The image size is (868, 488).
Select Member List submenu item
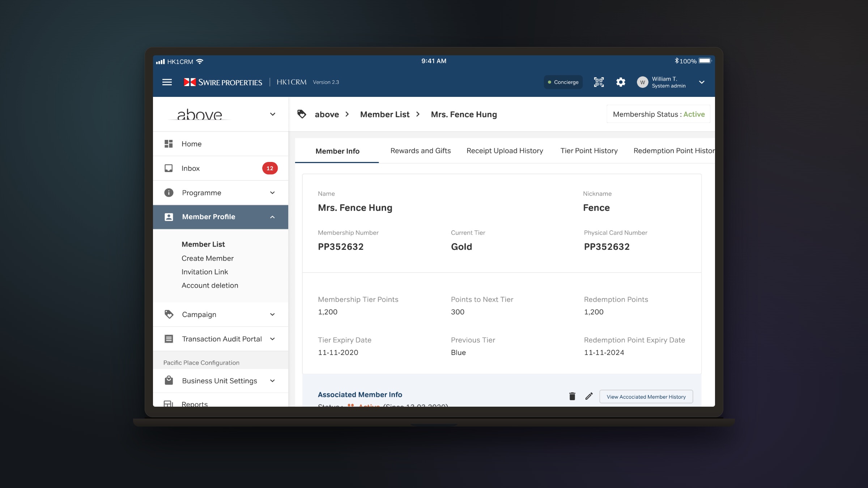point(203,244)
